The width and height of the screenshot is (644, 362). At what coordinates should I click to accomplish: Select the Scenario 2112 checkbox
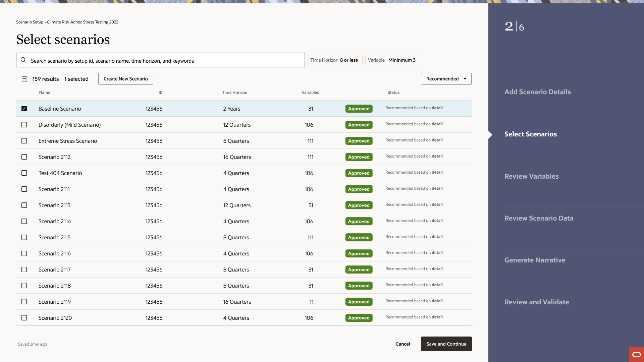(x=24, y=157)
